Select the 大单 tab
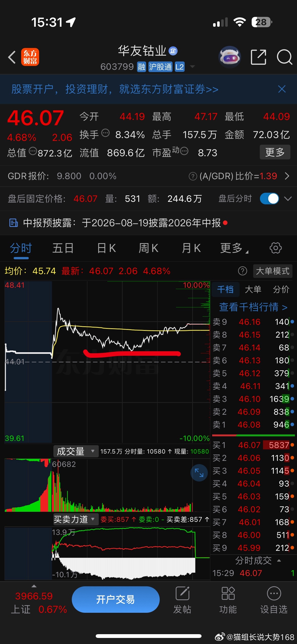The width and height of the screenshot is (297, 644). 253,289
